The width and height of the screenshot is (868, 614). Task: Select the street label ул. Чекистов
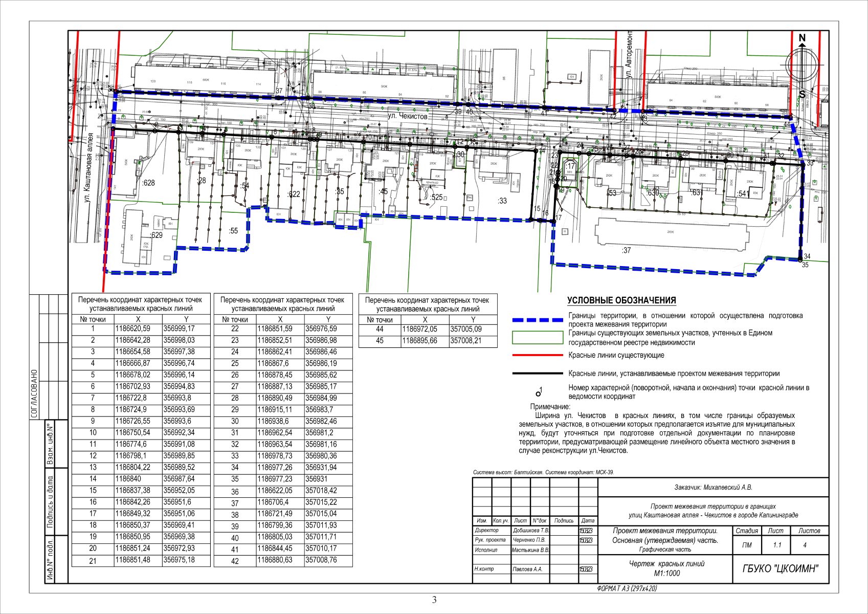407,116
